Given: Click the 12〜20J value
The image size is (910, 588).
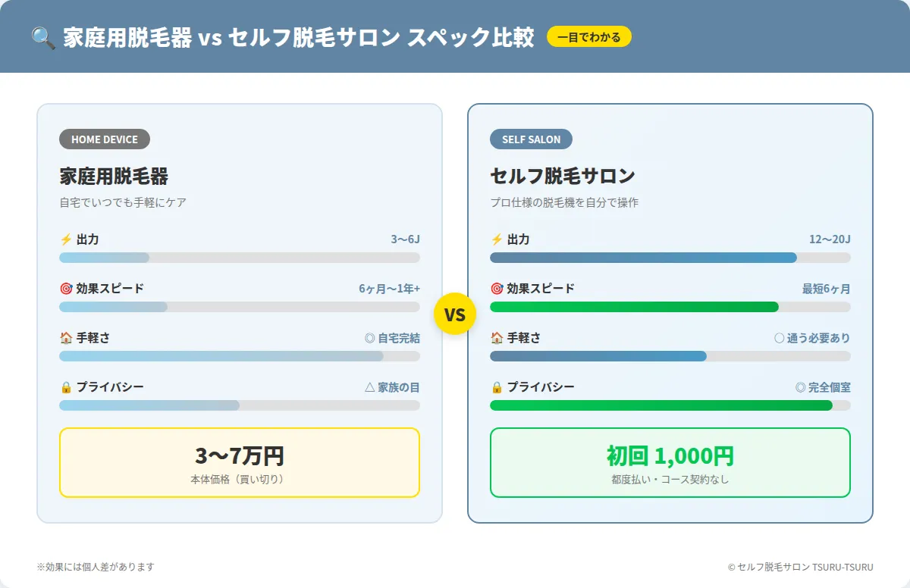Looking at the screenshot, I should coord(830,239).
